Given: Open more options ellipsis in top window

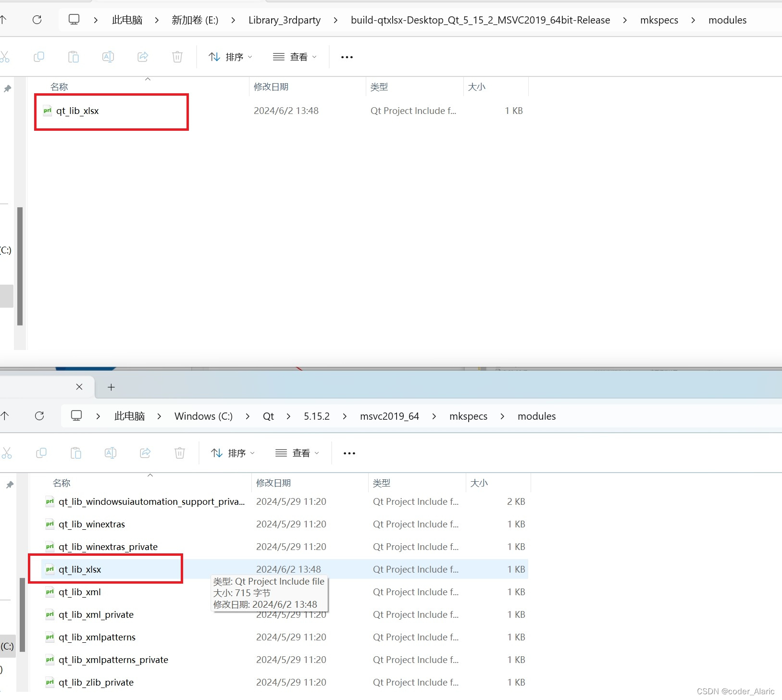Looking at the screenshot, I should [347, 57].
